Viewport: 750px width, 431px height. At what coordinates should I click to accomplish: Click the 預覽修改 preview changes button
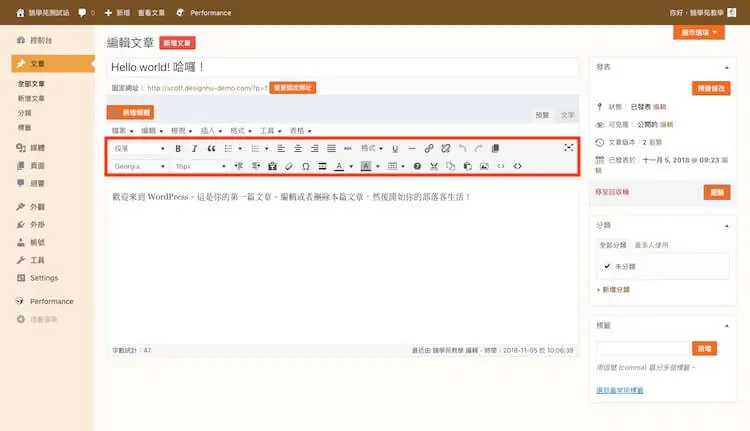(x=711, y=88)
